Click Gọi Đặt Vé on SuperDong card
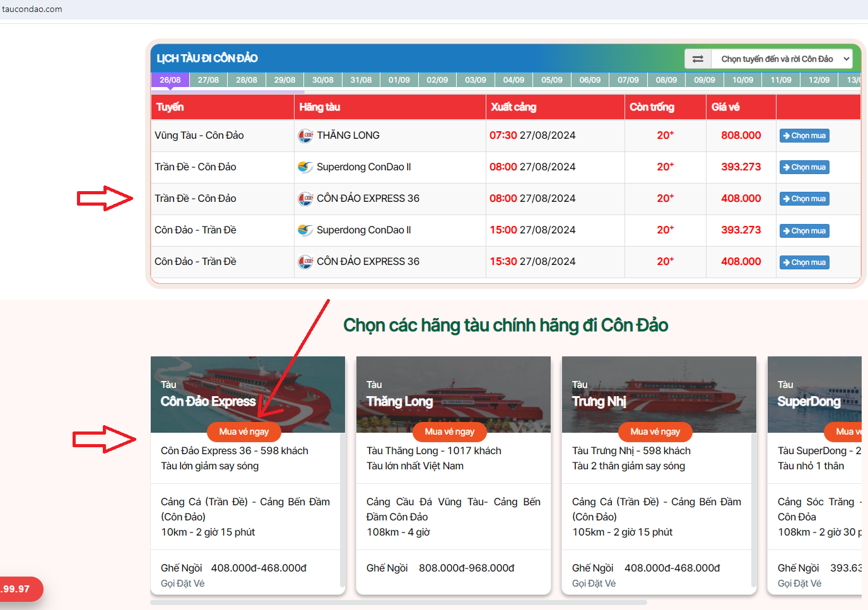Viewport: 868px width, 610px height. point(800,584)
